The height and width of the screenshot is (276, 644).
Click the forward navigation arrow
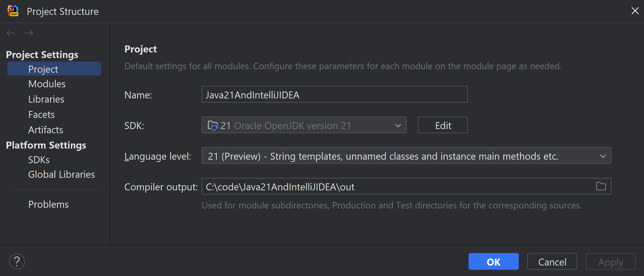point(29,33)
